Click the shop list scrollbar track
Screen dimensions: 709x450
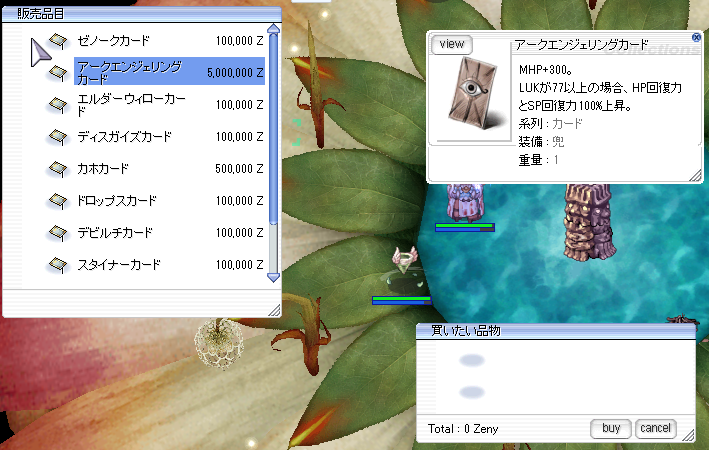(x=273, y=200)
